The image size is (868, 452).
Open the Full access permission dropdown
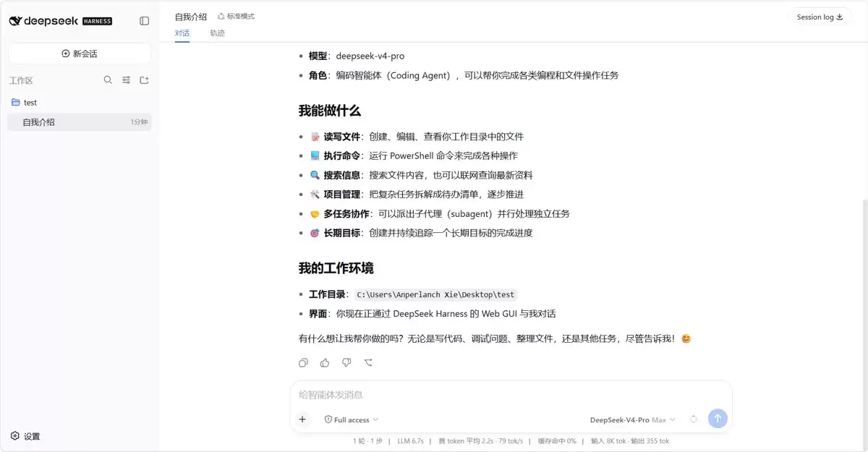pyautogui.click(x=352, y=419)
